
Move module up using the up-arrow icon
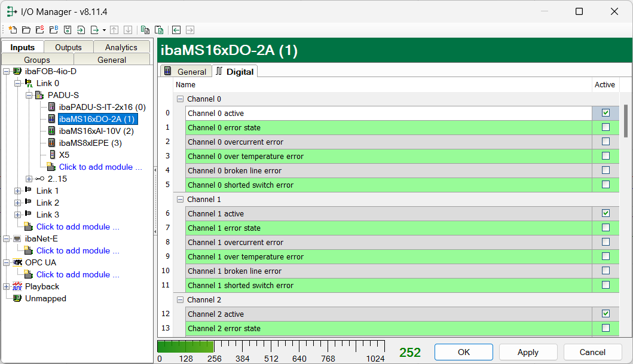pos(114,30)
